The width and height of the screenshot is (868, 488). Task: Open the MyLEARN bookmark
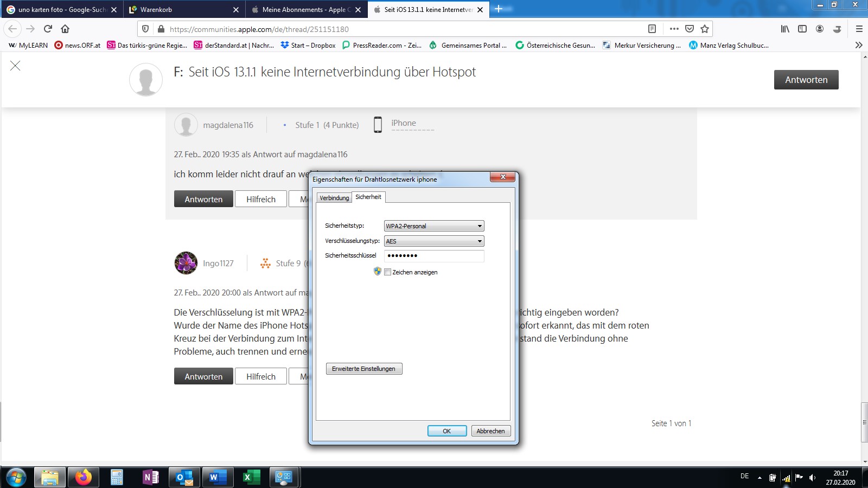click(x=28, y=45)
